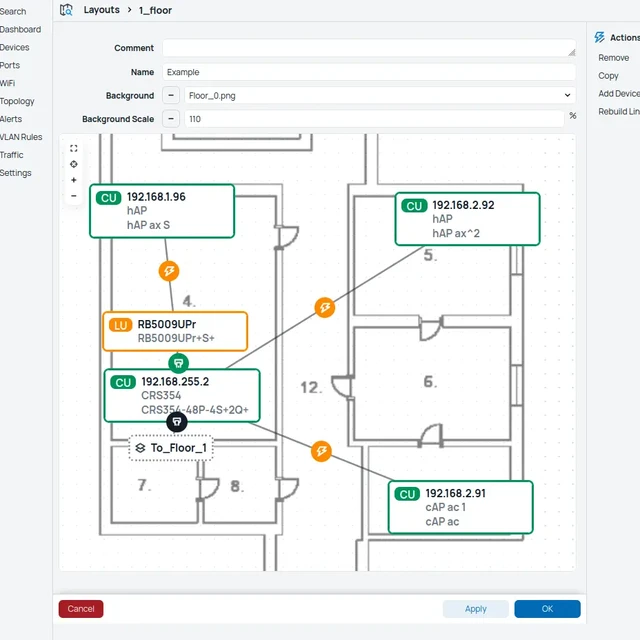Screen dimensions: 640x640
Task: Click the Background Scale field showing 110
Action: (374, 119)
